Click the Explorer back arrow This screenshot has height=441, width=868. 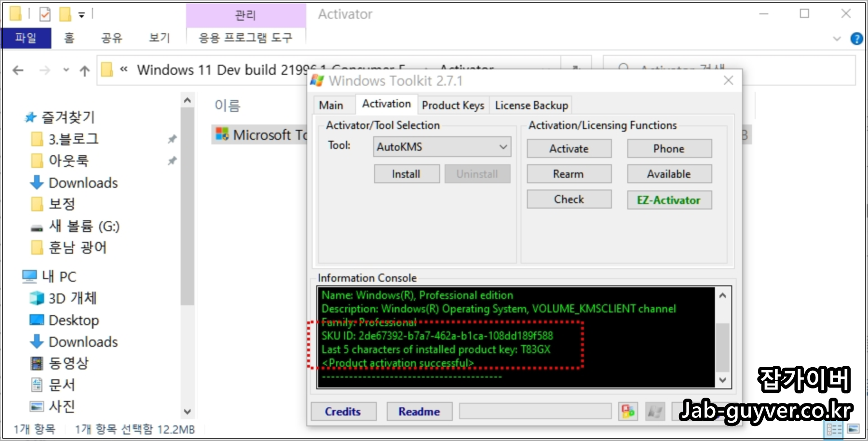pos(18,70)
